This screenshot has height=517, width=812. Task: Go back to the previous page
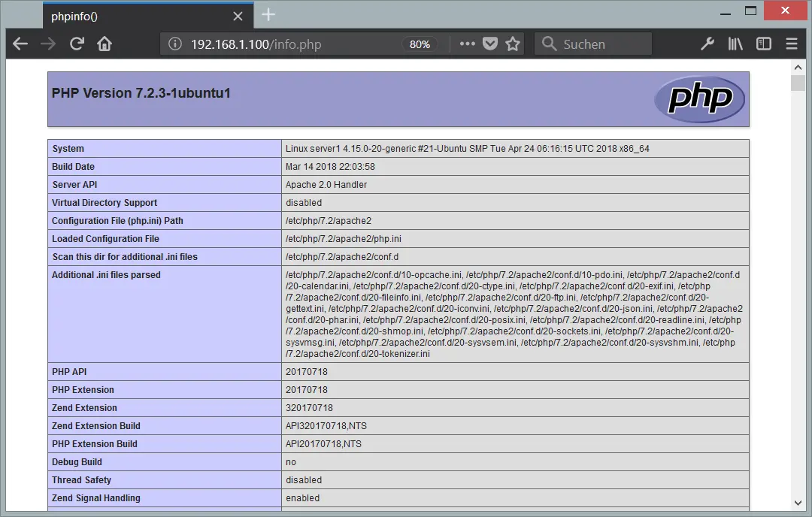click(20, 44)
